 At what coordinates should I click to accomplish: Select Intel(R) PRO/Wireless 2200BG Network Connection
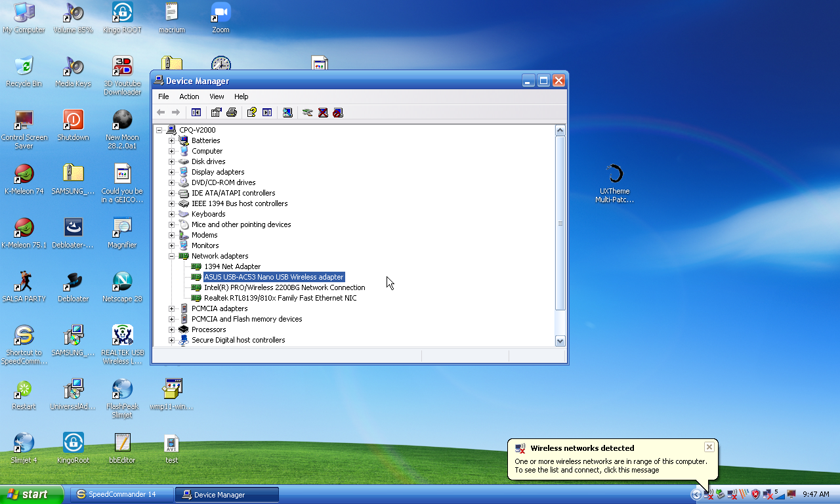(x=284, y=287)
